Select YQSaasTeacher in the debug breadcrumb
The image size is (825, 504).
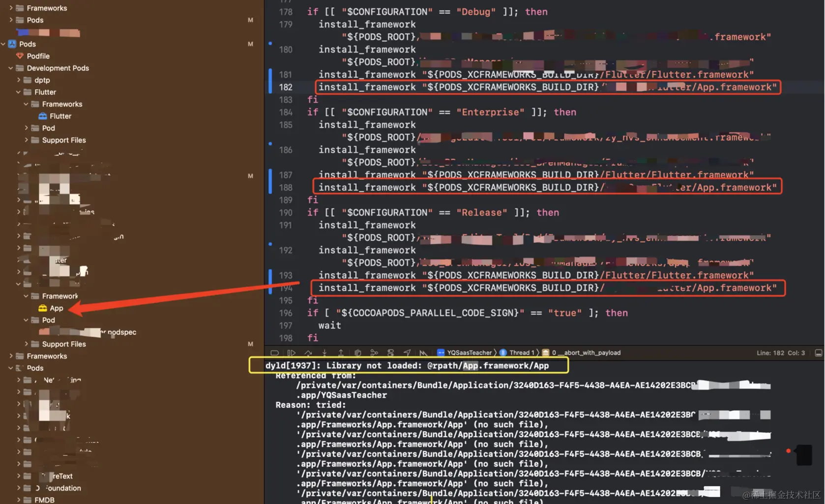470,353
